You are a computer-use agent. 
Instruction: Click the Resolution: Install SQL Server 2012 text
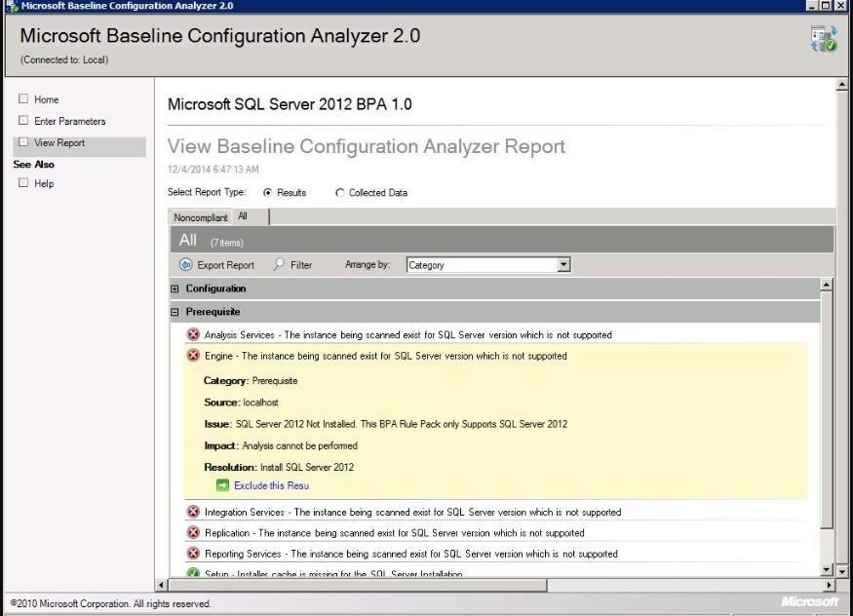coord(279,467)
